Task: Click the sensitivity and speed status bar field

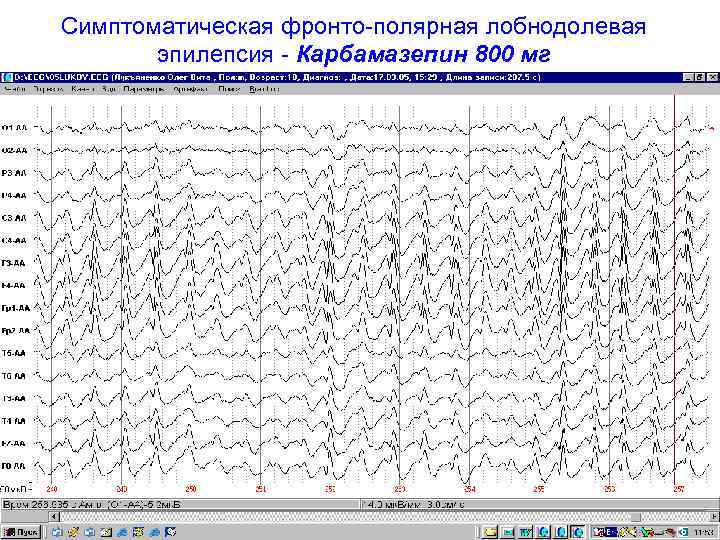Action: coord(540,505)
